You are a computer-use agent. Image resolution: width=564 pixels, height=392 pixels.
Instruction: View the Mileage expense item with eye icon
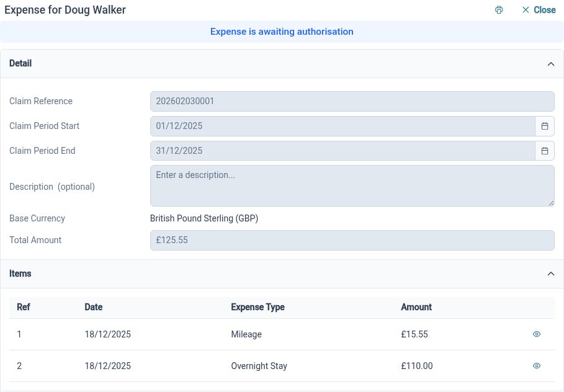click(536, 334)
